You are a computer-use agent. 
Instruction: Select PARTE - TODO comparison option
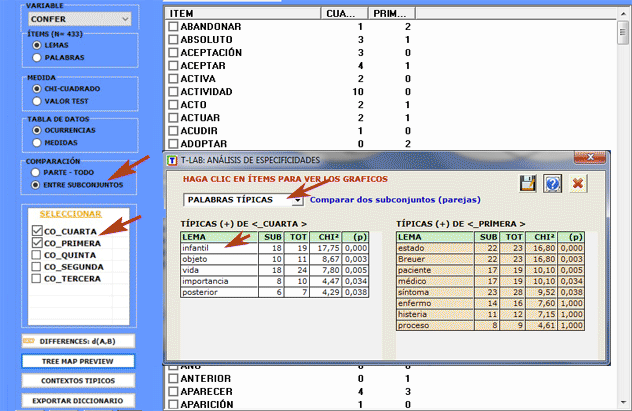[x=37, y=172]
